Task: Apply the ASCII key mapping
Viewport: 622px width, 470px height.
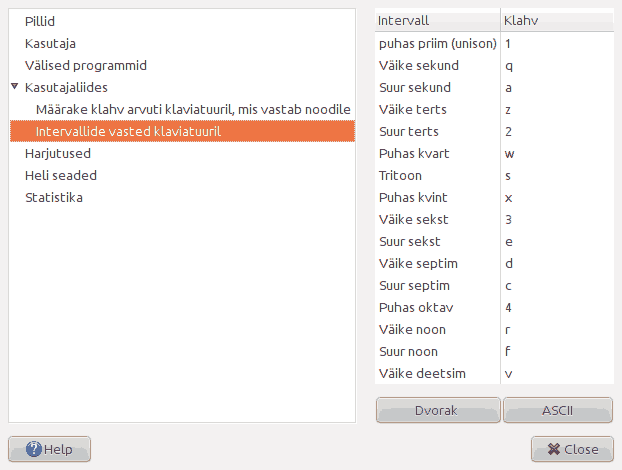Action: [558, 410]
